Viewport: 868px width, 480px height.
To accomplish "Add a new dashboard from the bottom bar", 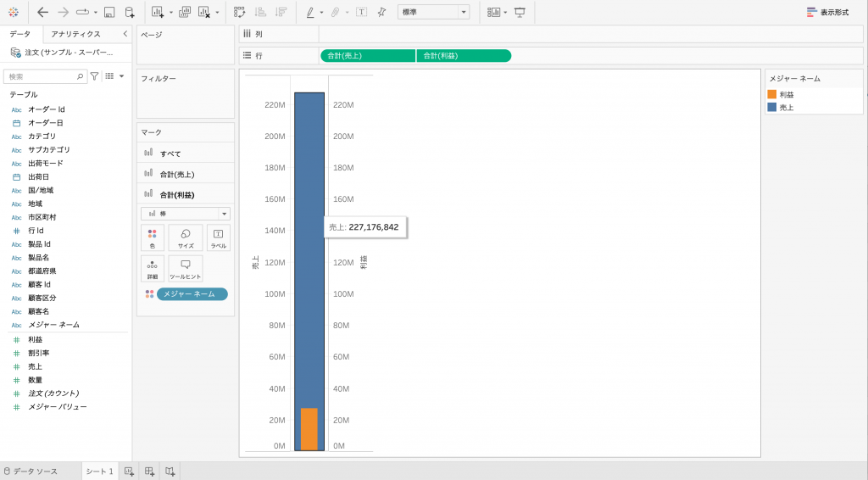I will [149, 472].
